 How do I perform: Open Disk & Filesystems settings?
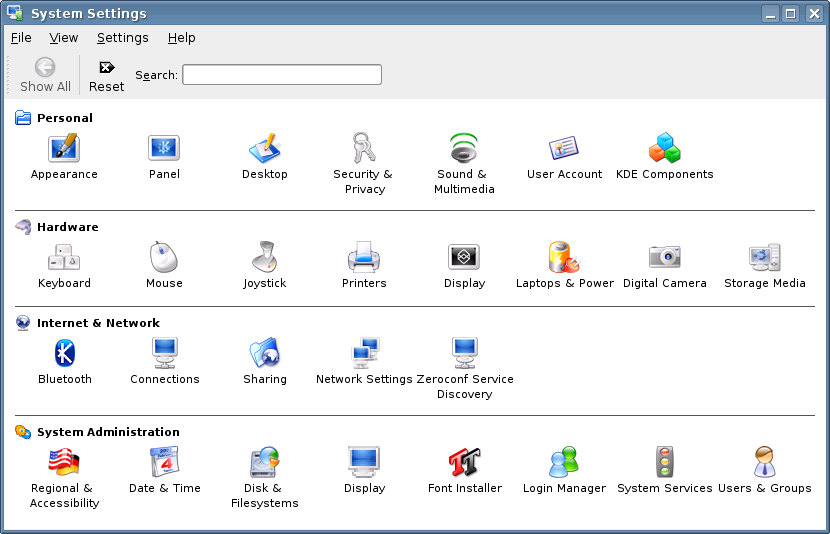(264, 463)
